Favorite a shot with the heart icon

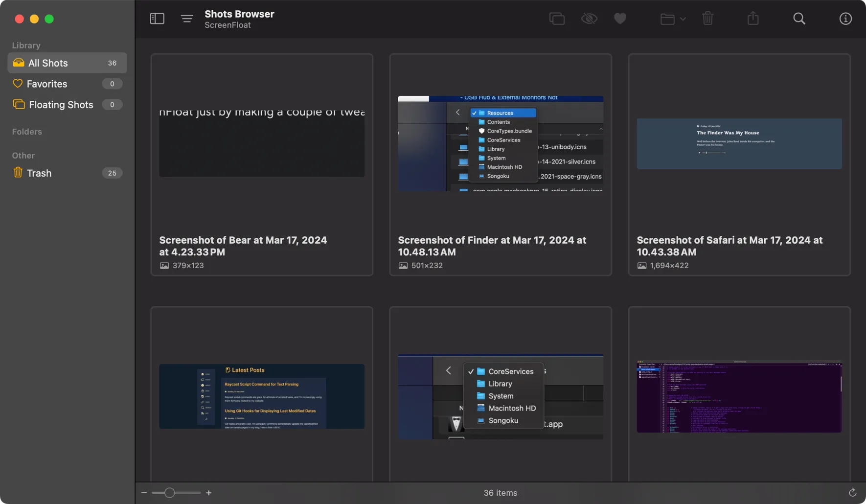point(620,18)
